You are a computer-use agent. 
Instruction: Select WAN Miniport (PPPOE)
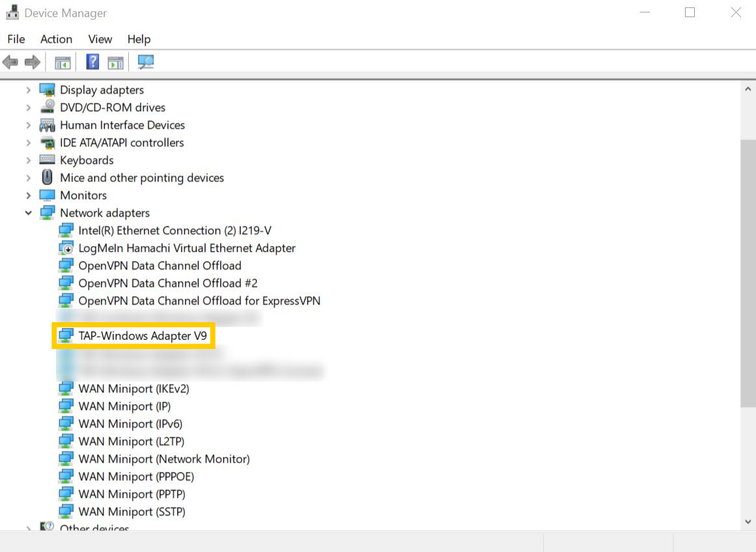137,476
